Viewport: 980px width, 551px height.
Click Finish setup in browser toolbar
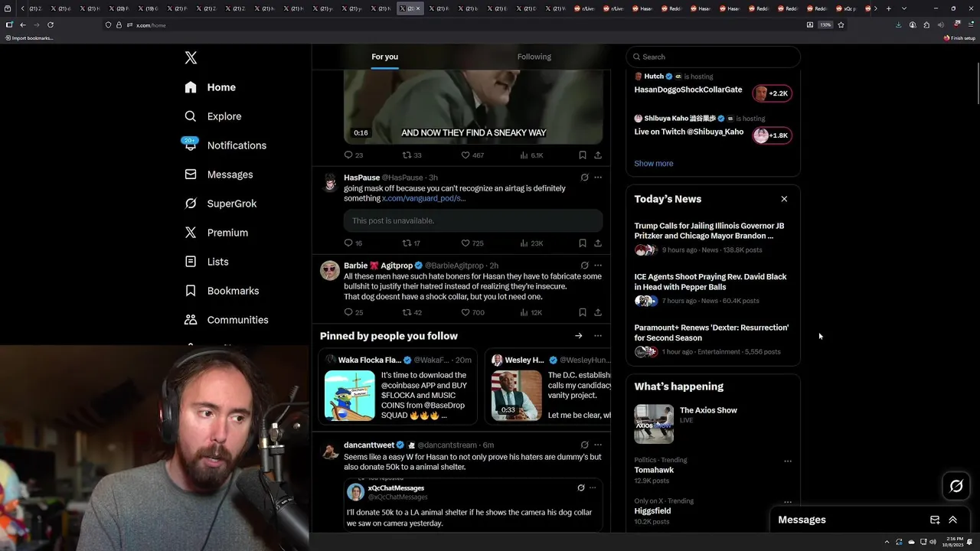click(x=959, y=37)
